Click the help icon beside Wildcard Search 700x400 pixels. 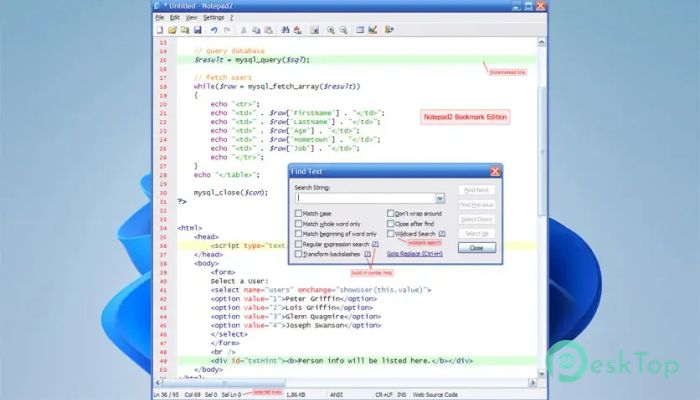click(442, 233)
